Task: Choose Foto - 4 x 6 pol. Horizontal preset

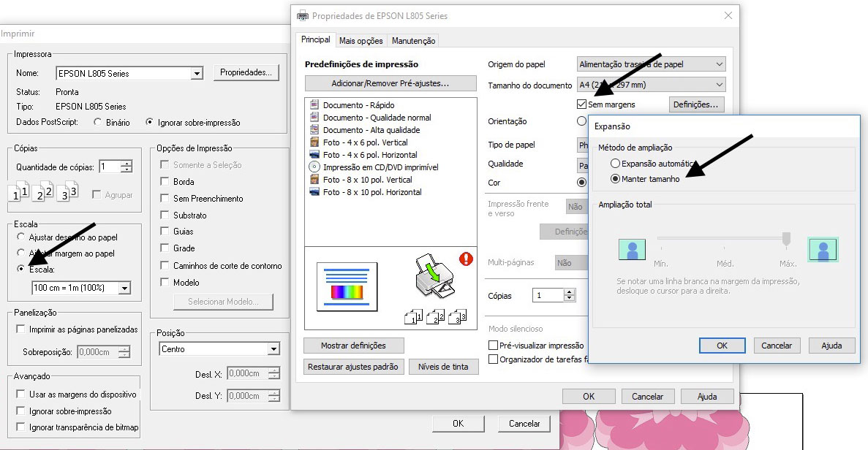Action: (x=363, y=155)
